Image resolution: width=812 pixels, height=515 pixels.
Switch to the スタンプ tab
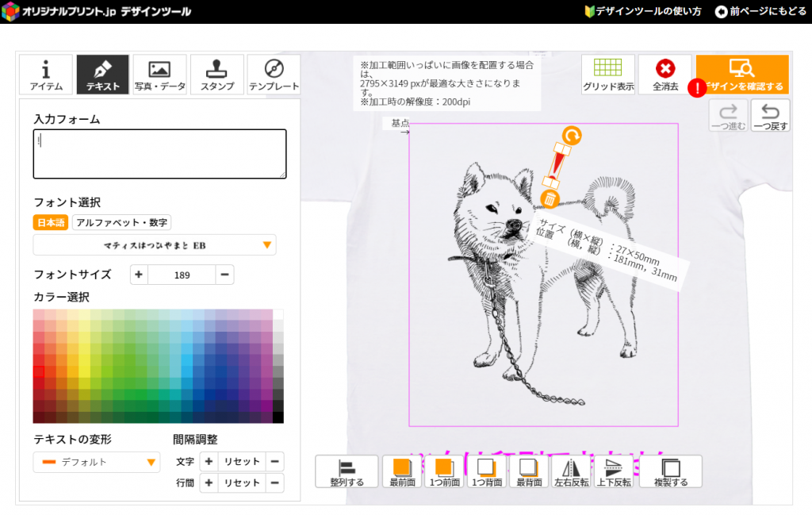[217, 74]
